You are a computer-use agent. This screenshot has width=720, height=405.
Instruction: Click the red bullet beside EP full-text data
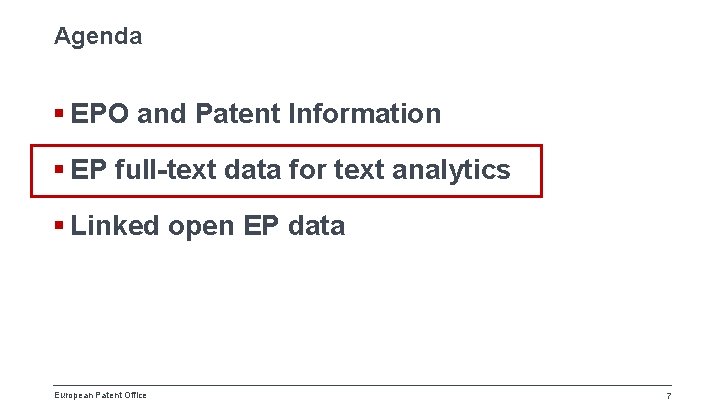(x=59, y=169)
